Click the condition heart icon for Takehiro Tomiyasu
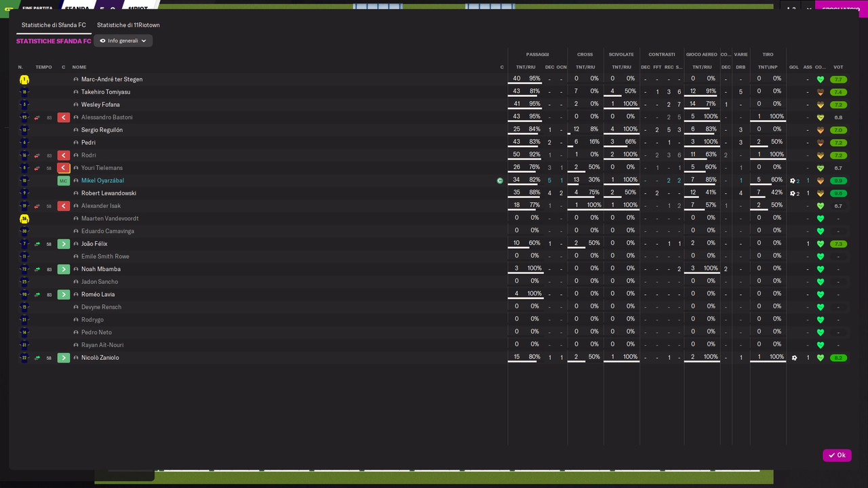The image size is (868, 488). (x=821, y=92)
